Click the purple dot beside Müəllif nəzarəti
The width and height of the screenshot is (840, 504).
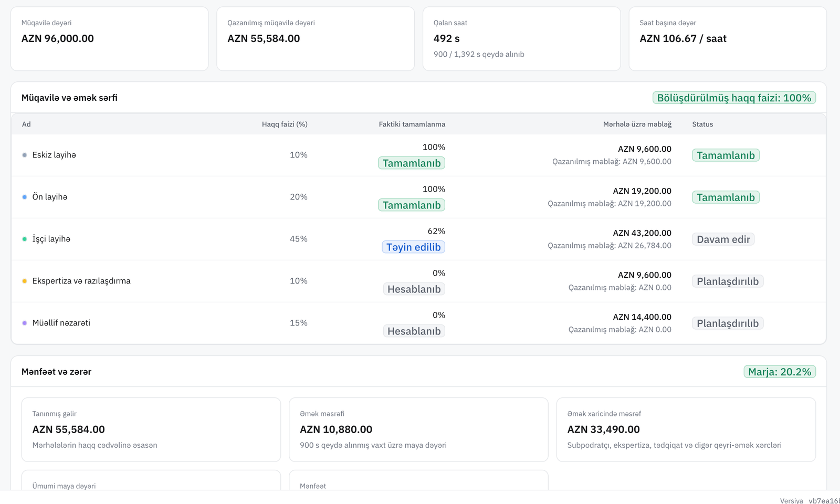[25, 323]
